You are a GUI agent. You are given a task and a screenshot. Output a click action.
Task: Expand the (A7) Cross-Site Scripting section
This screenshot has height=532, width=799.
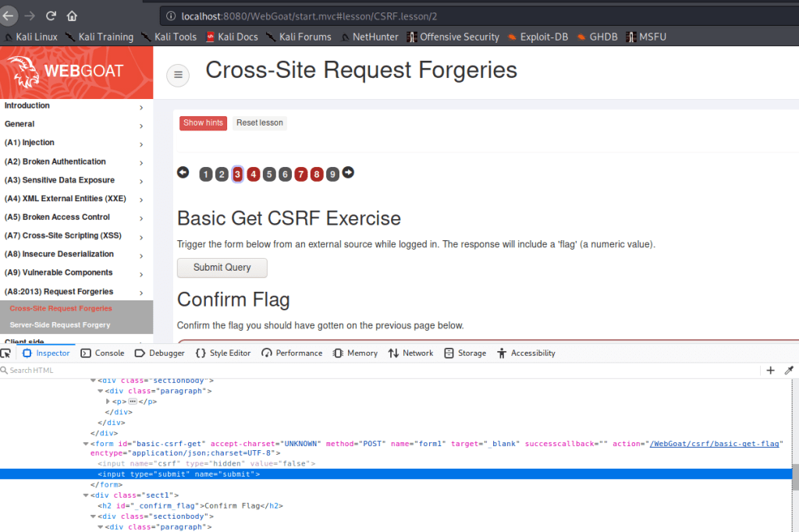141,236
